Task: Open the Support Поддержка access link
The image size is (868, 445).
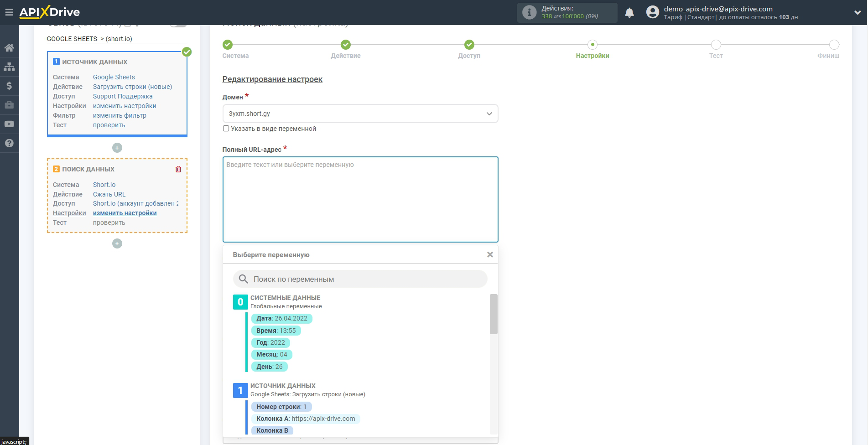Action: [123, 96]
